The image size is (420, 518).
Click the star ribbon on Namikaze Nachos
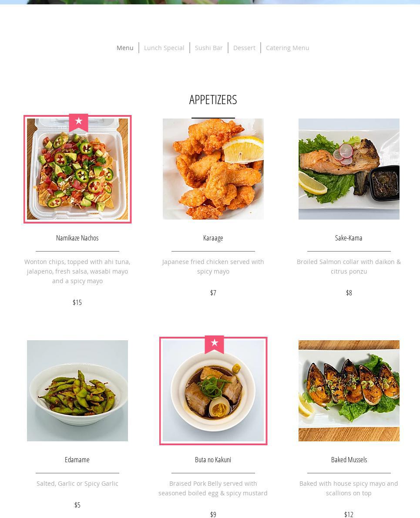tap(78, 122)
